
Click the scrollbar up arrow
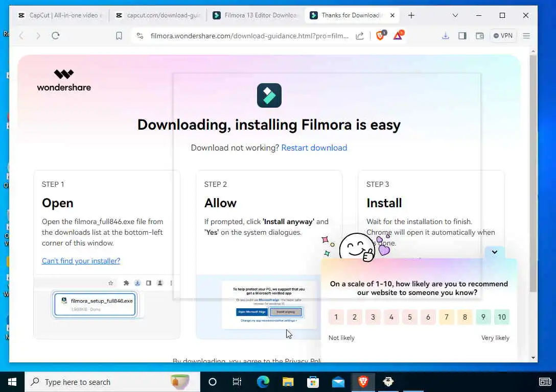point(533,52)
